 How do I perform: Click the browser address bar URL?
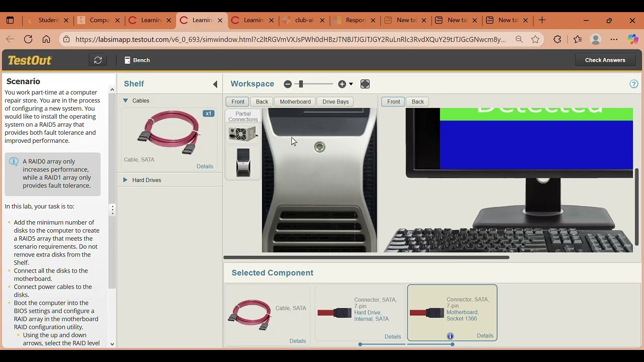[x=291, y=39]
